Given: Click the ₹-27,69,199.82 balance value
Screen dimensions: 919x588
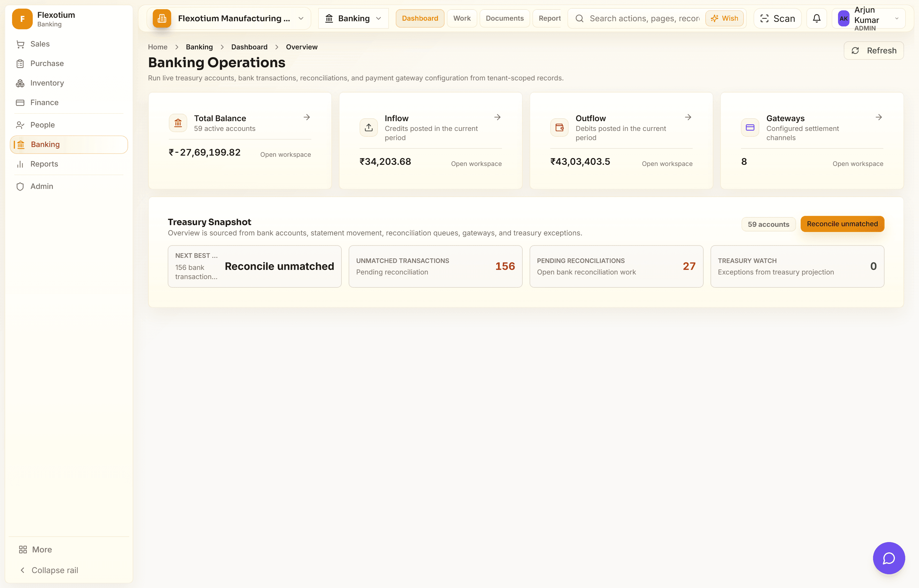Looking at the screenshot, I should 205,152.
